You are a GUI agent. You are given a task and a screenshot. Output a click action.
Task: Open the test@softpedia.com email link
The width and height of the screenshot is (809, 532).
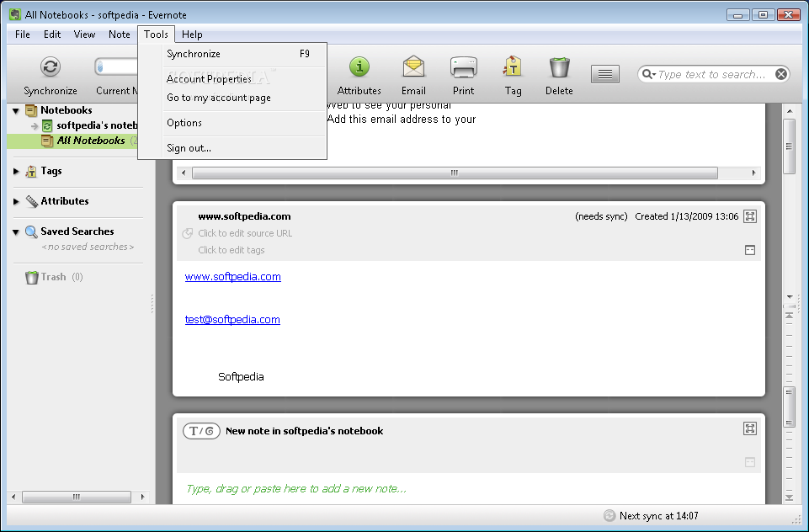pyautogui.click(x=232, y=319)
